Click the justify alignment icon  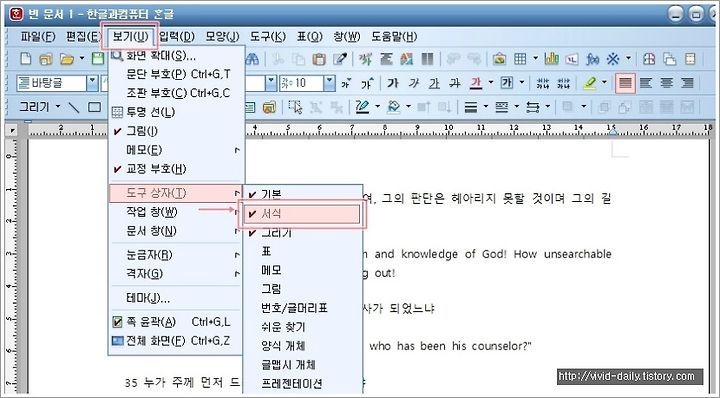tap(625, 83)
